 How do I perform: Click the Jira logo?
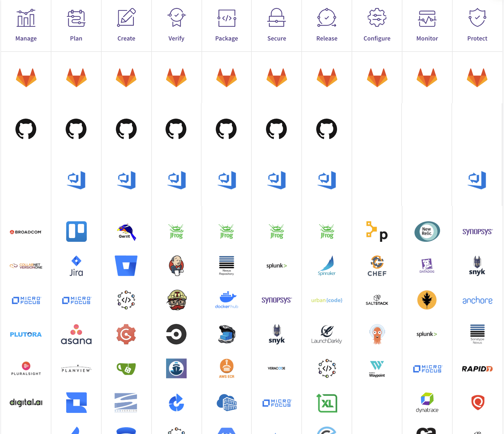point(76,266)
